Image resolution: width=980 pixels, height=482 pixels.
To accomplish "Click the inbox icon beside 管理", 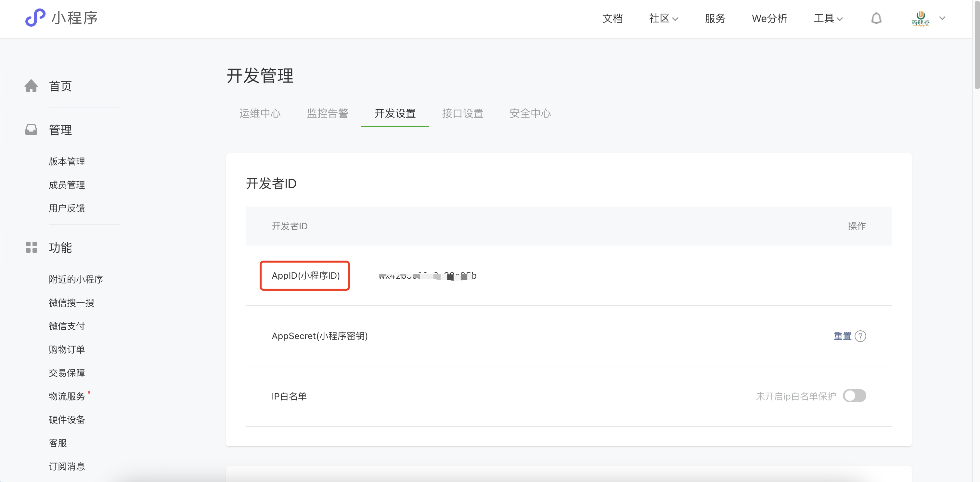I will click(31, 130).
